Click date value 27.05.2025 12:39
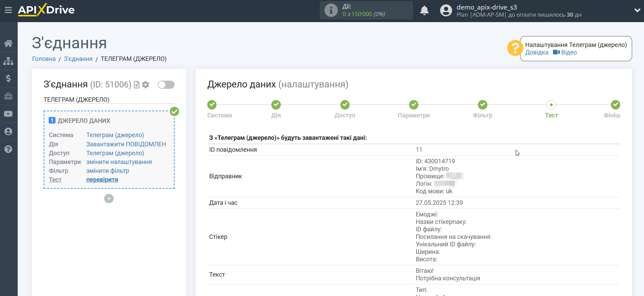The image size is (644, 296). [439, 203]
